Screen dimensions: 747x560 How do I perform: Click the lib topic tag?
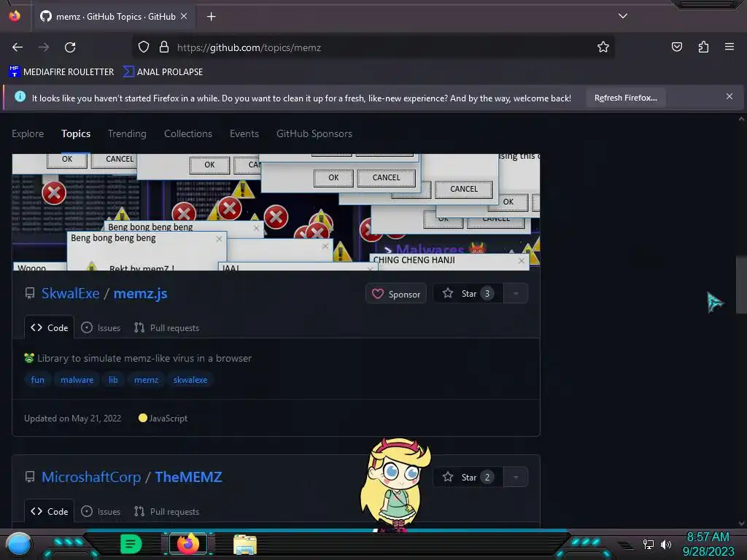pos(113,379)
